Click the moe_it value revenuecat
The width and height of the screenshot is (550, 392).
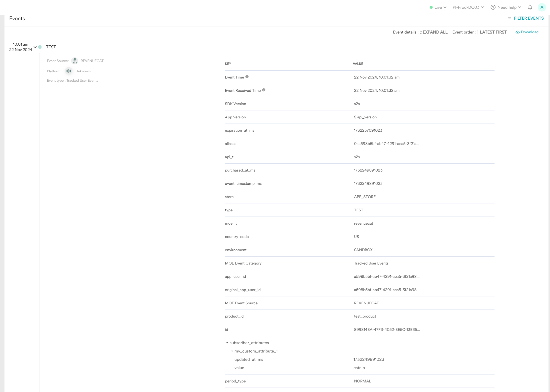(363, 223)
